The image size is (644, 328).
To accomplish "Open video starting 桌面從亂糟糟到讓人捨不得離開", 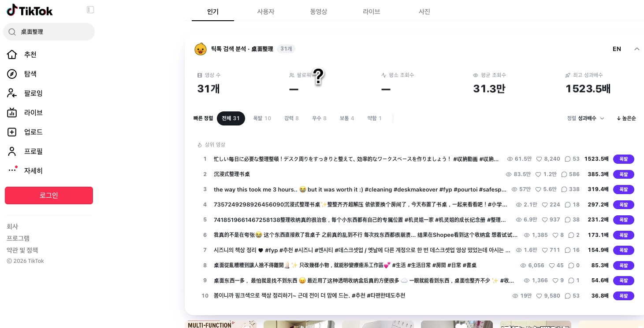I will (x=345, y=265).
